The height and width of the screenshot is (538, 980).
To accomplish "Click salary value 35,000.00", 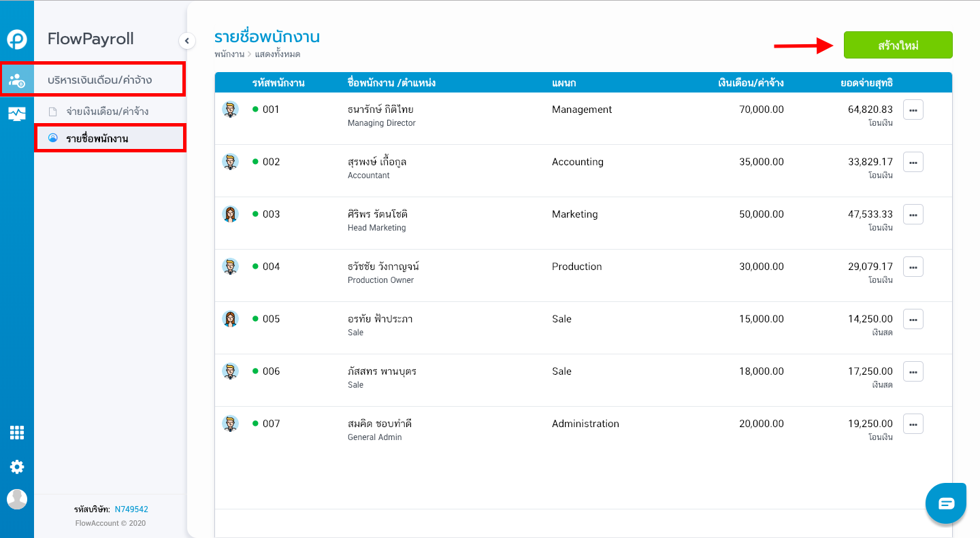I will click(x=762, y=162).
